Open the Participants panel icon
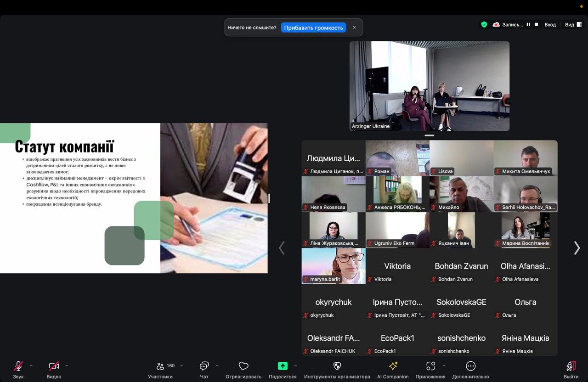Image resolution: width=588 pixels, height=382 pixels. [x=160, y=366]
